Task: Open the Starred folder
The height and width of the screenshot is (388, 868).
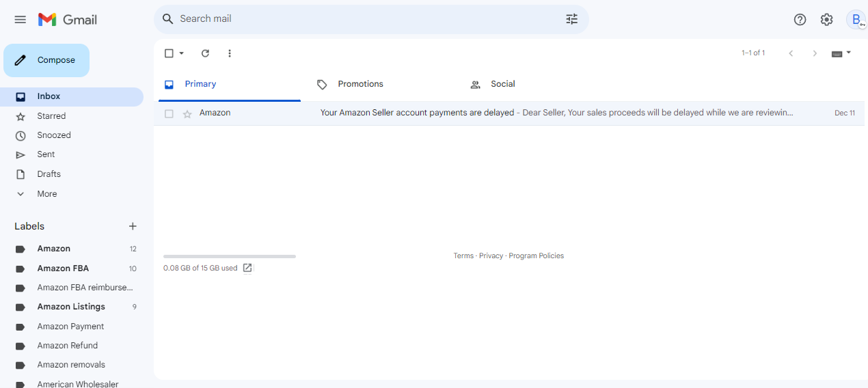Action: (x=72, y=116)
